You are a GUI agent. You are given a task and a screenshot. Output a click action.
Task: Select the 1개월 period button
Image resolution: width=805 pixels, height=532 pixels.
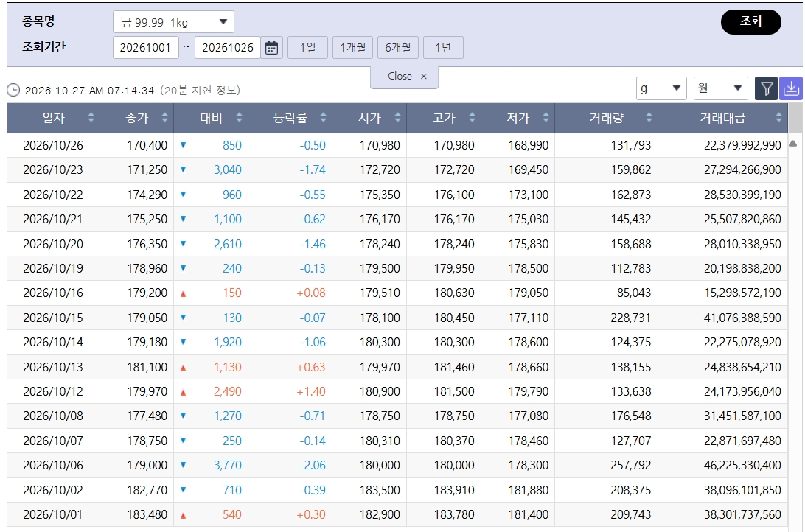click(352, 48)
